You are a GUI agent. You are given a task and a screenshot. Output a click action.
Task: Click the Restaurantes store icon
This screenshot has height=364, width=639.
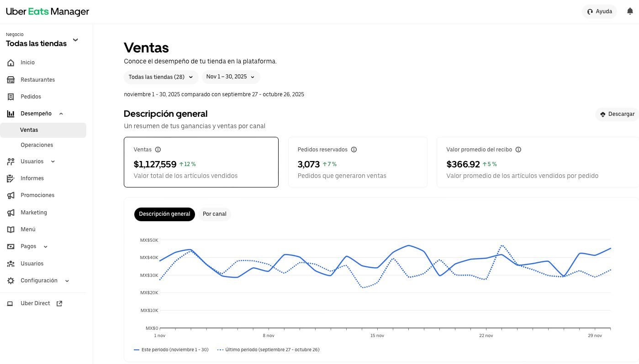(11, 80)
